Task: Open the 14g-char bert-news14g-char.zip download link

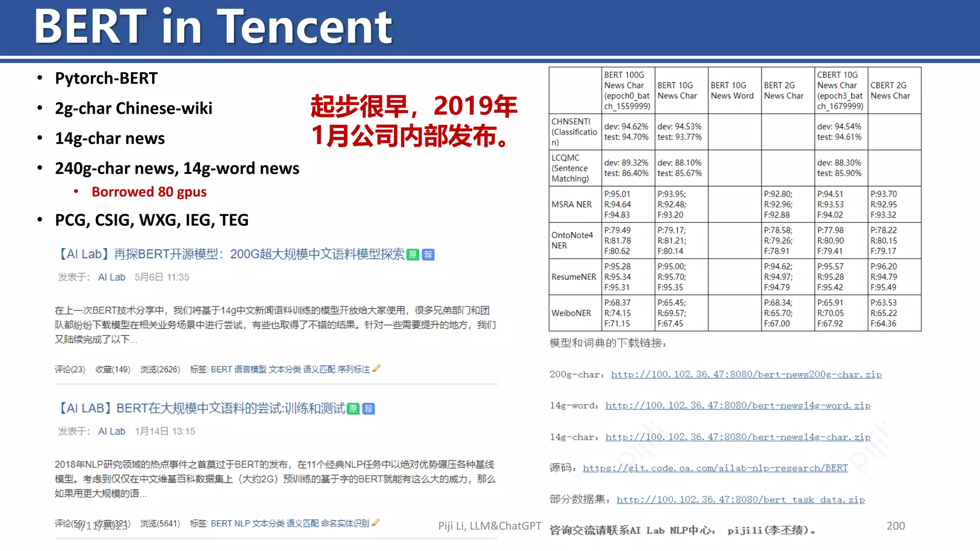Action: (x=738, y=437)
